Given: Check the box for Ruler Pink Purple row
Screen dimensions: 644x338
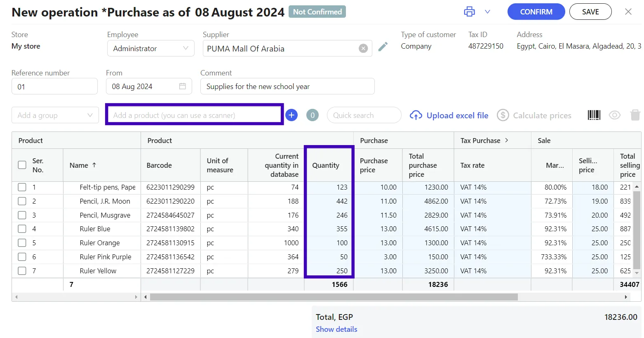Looking at the screenshot, I should 22,257.
